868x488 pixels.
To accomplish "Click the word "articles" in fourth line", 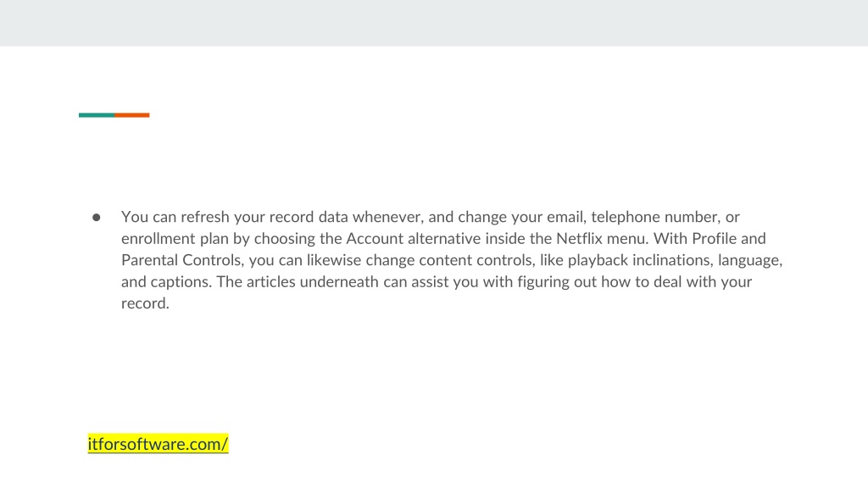I will (270, 281).
